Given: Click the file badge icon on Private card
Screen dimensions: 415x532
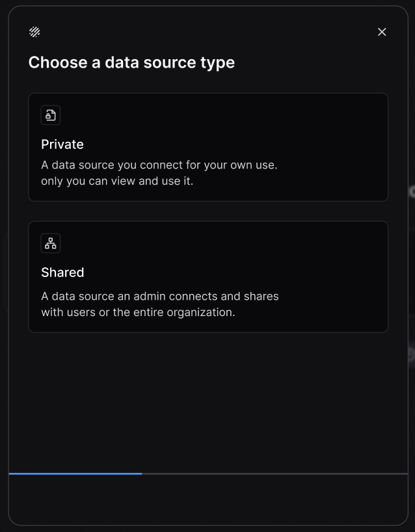Looking at the screenshot, I should (50, 114).
